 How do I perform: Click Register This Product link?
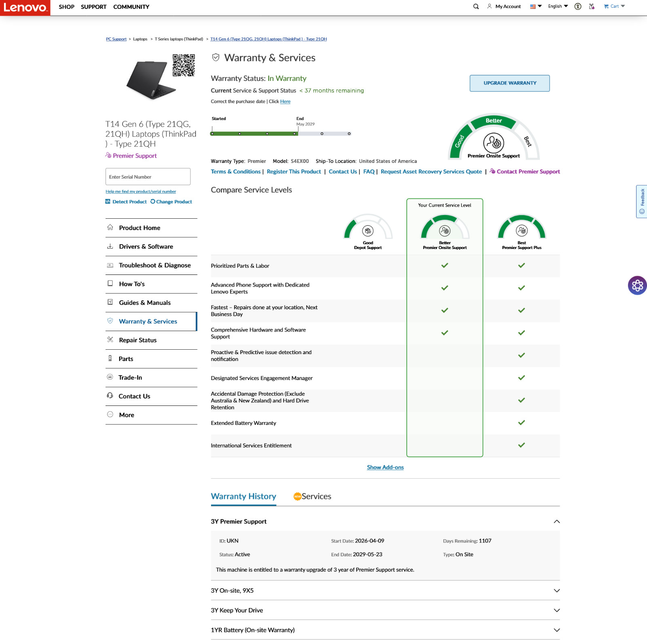(x=294, y=172)
